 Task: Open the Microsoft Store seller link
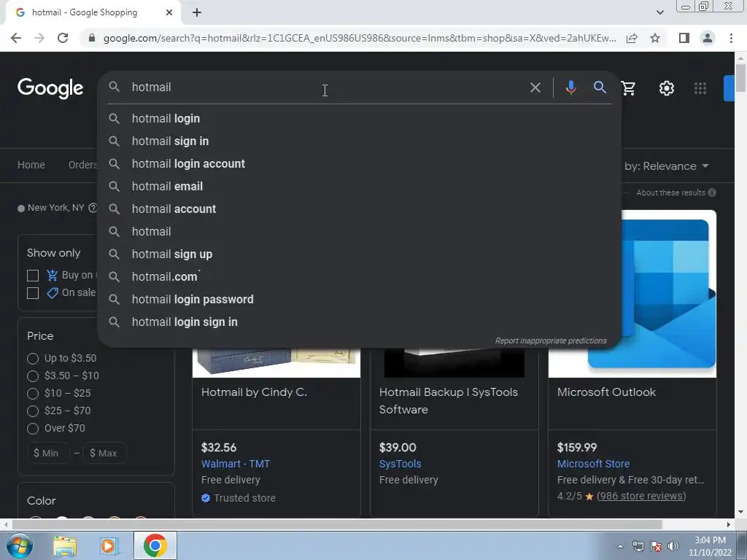(x=593, y=464)
